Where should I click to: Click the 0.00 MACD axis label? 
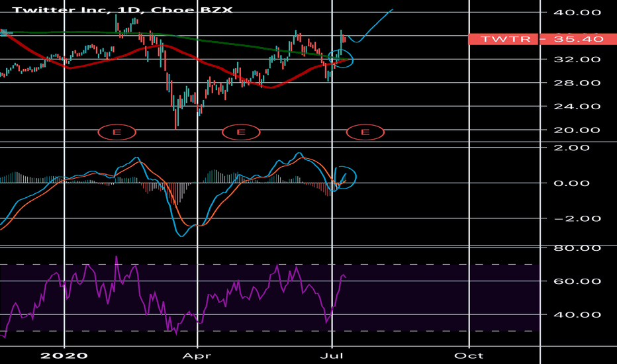pos(572,183)
